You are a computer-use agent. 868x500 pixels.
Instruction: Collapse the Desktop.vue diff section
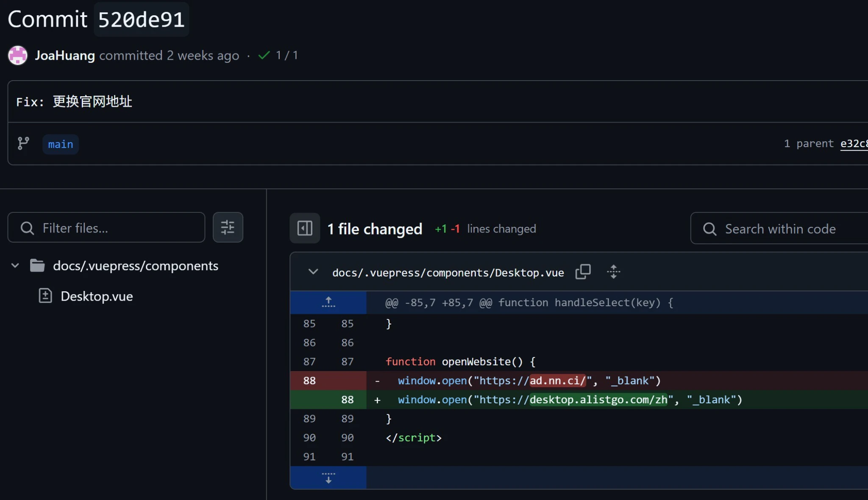click(313, 272)
